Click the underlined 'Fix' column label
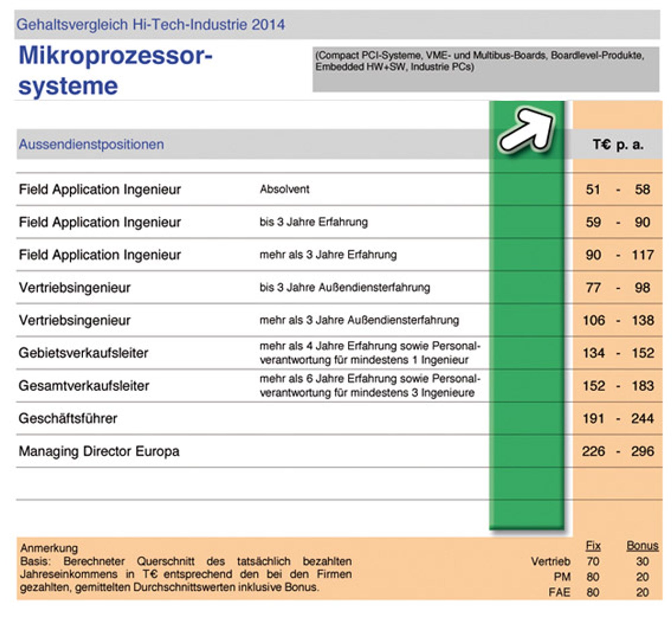 click(x=593, y=546)
